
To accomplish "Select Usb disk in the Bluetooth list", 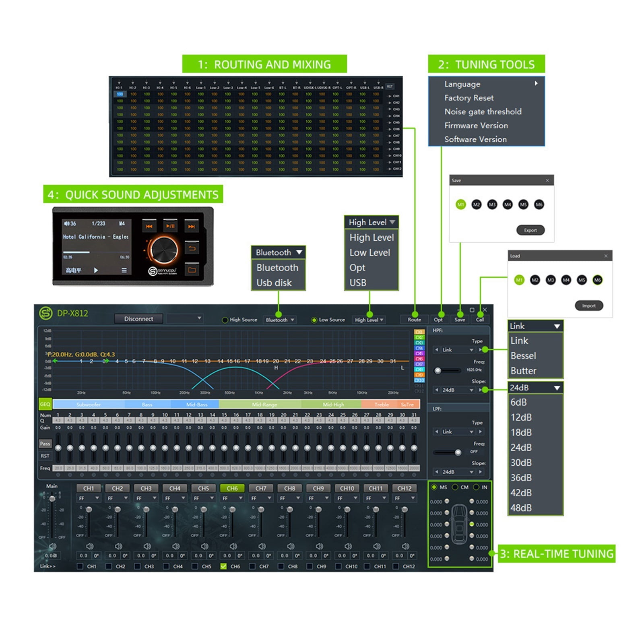I will tap(278, 283).
